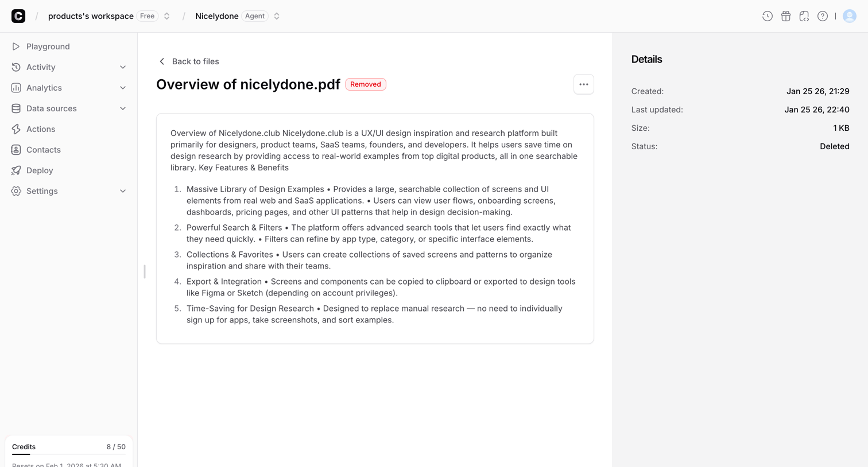Open the workspace switcher arrows
The height and width of the screenshot is (467, 868).
pyautogui.click(x=167, y=16)
